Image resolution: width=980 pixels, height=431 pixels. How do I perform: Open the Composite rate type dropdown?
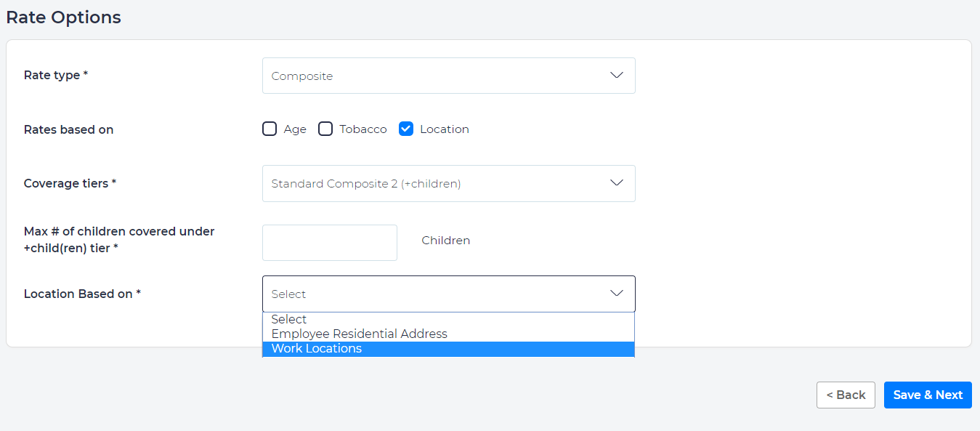[448, 76]
